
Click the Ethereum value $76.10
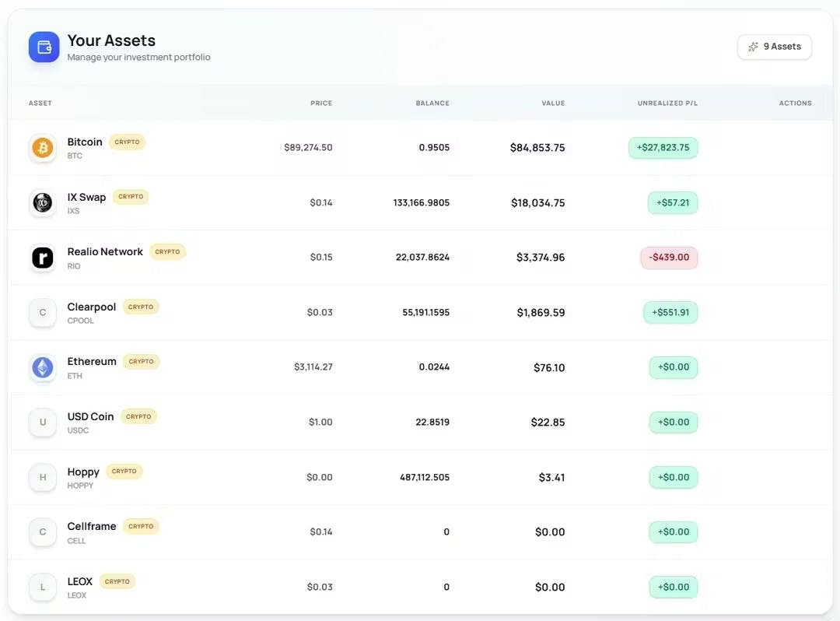coord(549,367)
